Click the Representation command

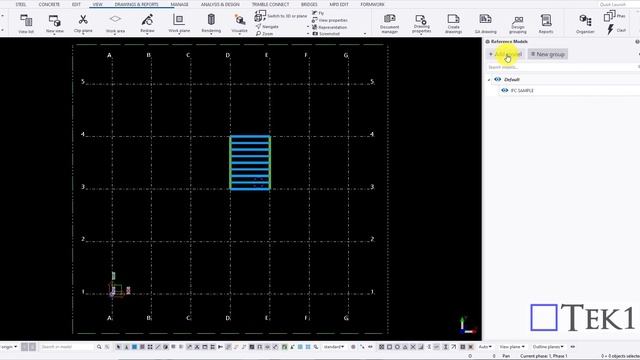pos(329,27)
